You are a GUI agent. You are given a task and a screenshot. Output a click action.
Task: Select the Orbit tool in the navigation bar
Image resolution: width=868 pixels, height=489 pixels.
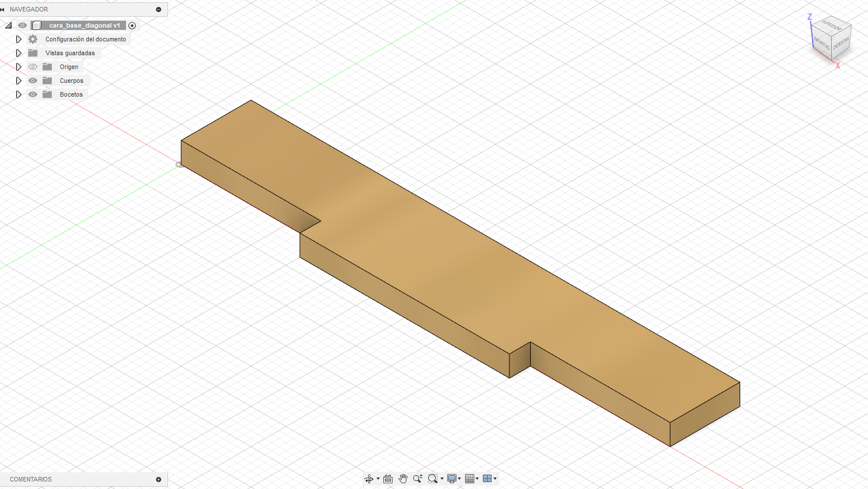(369, 478)
